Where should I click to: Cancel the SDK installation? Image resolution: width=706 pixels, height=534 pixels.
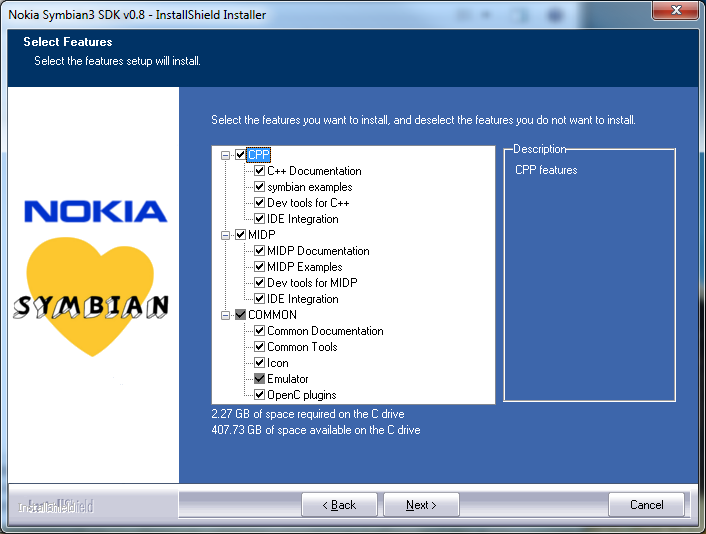point(646,505)
